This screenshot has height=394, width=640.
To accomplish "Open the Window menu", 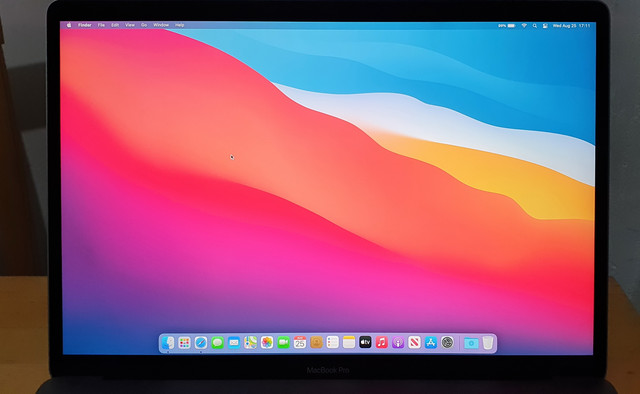I will coord(161,25).
